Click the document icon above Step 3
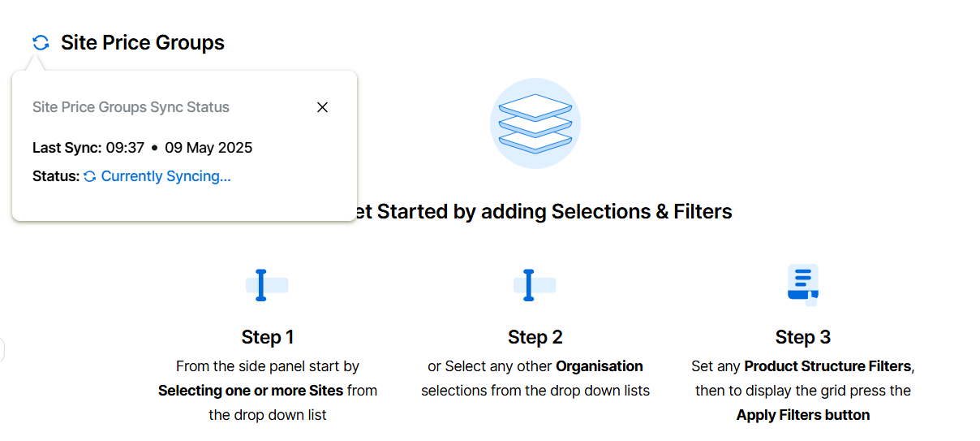 (x=802, y=284)
